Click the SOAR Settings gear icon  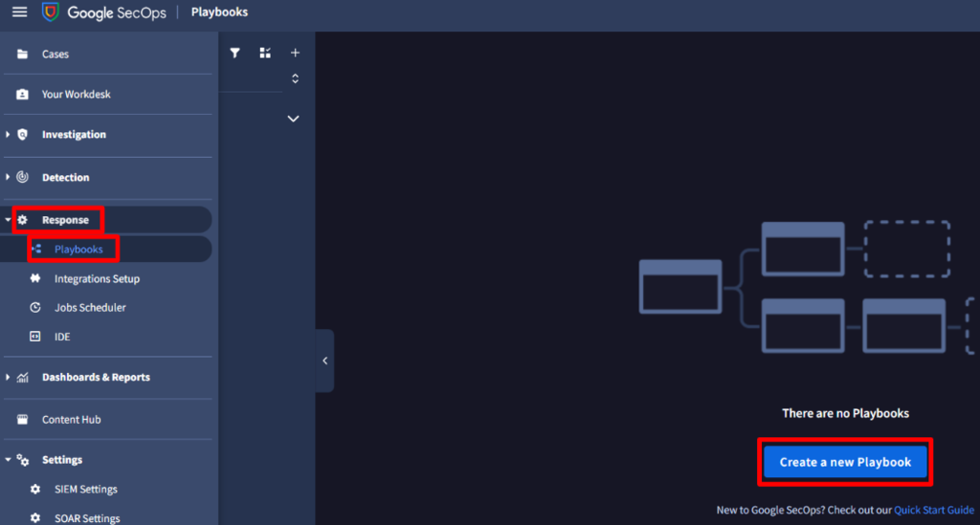pos(35,518)
